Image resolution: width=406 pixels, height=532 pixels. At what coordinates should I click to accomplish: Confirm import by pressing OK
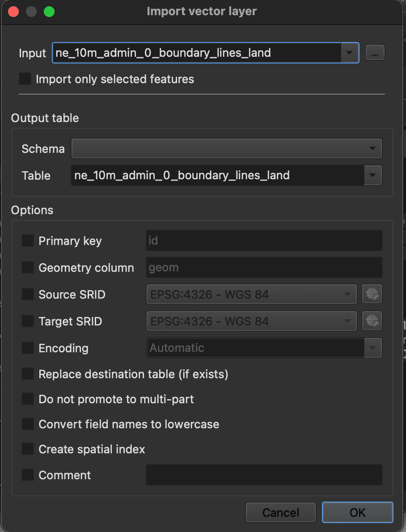click(357, 512)
